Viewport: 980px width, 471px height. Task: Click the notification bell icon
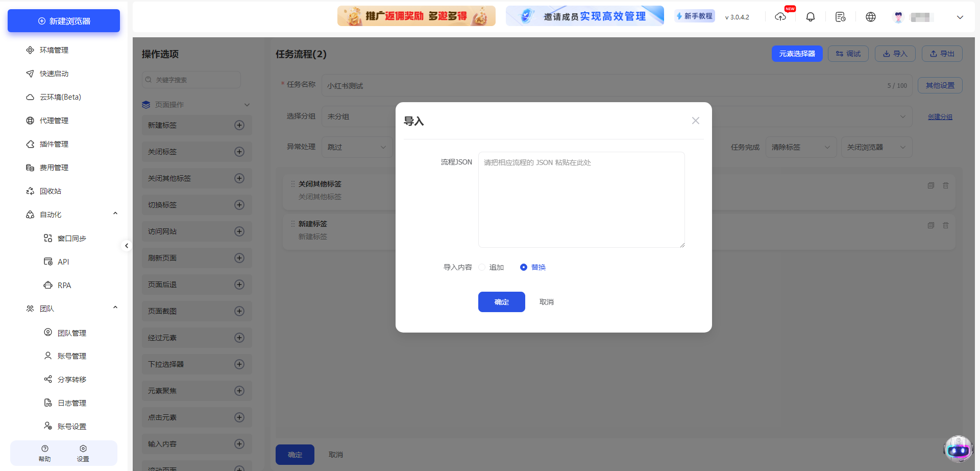click(x=810, y=17)
